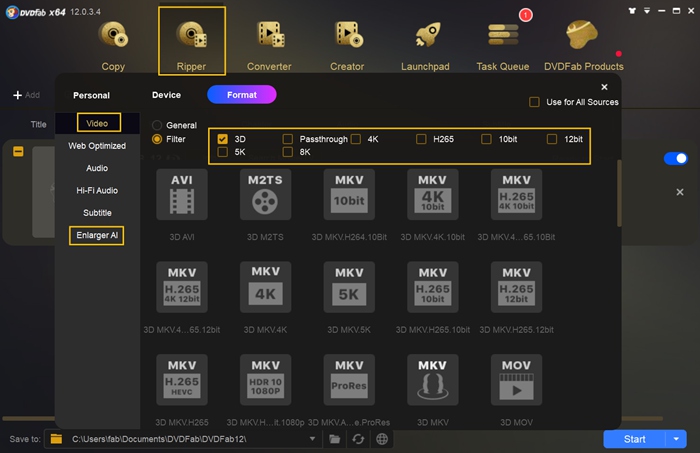Uncheck the 3D filter checkbox
Viewport: 700px width, 453px height.
pos(222,139)
